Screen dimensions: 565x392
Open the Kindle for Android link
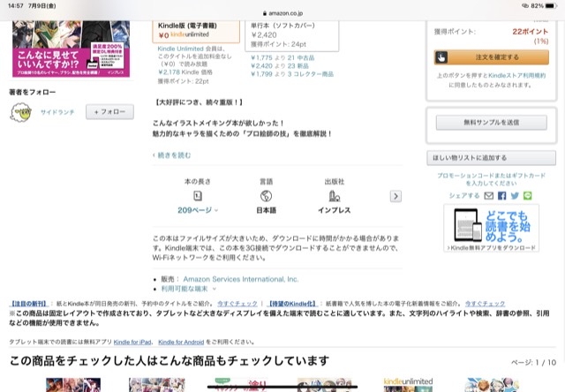click(x=181, y=342)
